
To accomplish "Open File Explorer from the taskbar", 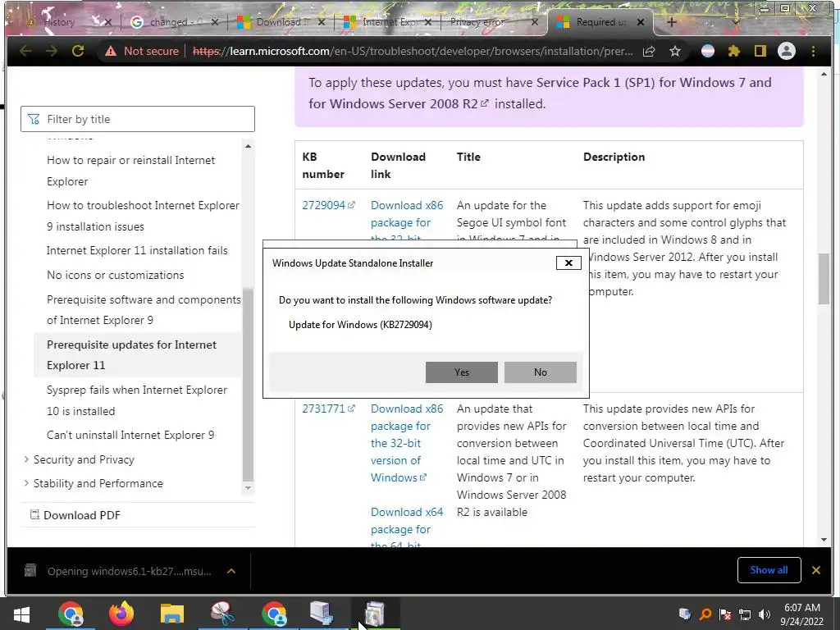I will (x=172, y=614).
